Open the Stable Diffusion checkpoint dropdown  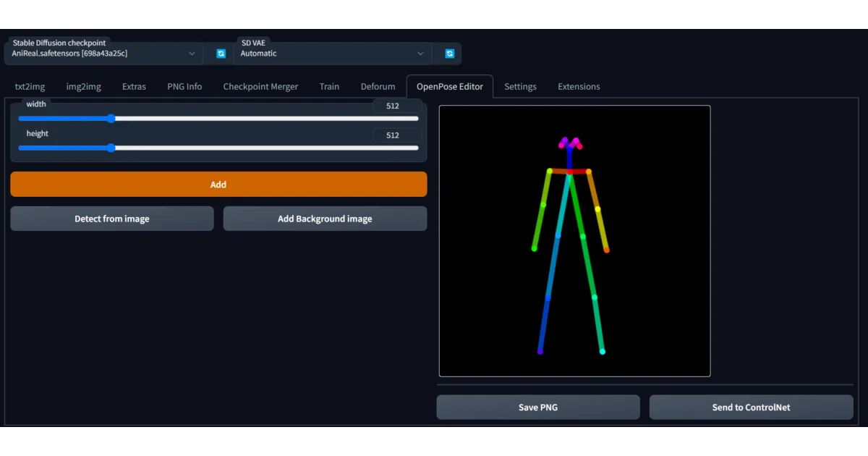click(x=103, y=54)
